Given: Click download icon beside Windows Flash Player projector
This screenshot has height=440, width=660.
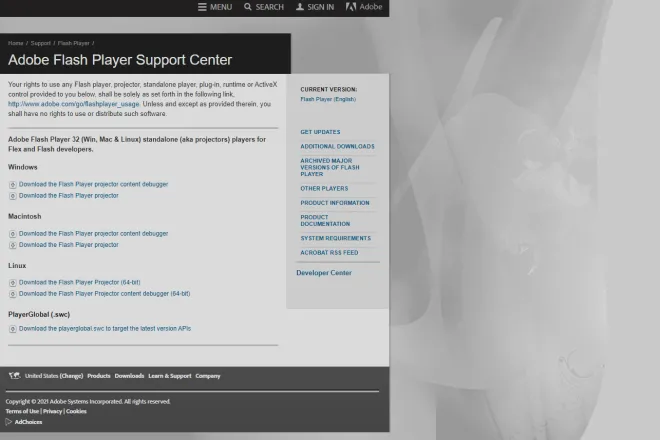Looking at the screenshot, I should [13, 196].
